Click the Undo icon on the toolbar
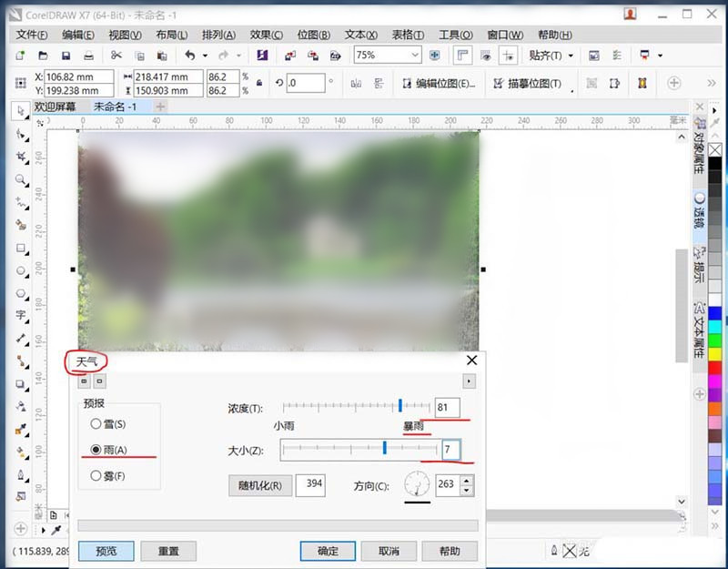The image size is (728, 569). point(190,54)
